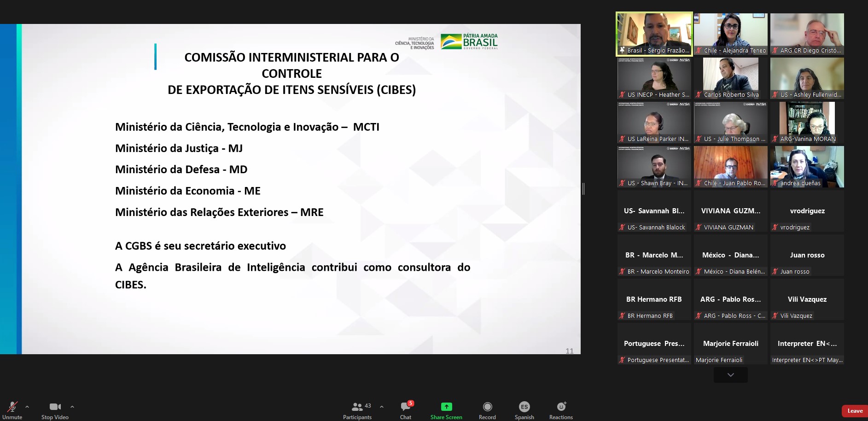868x421 pixels.
Task: Click pin icon on Sérgio Frazão tile
Action: [622, 51]
